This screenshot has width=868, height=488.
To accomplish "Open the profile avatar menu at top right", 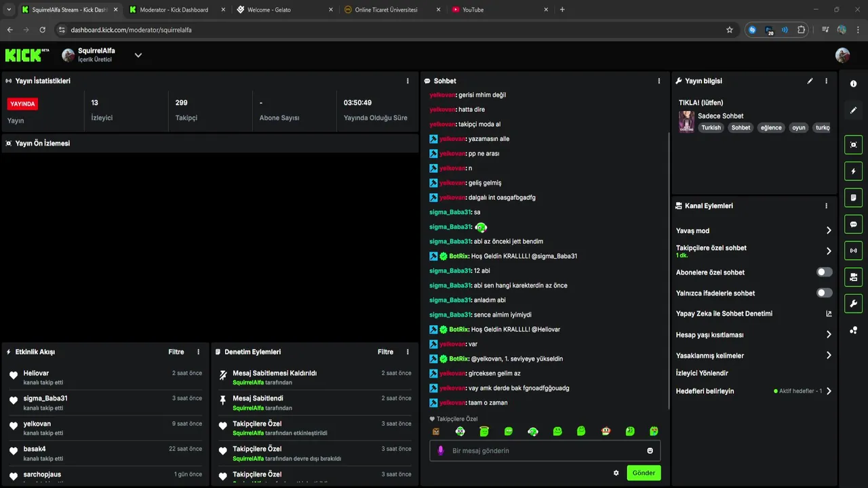I will coord(842,55).
